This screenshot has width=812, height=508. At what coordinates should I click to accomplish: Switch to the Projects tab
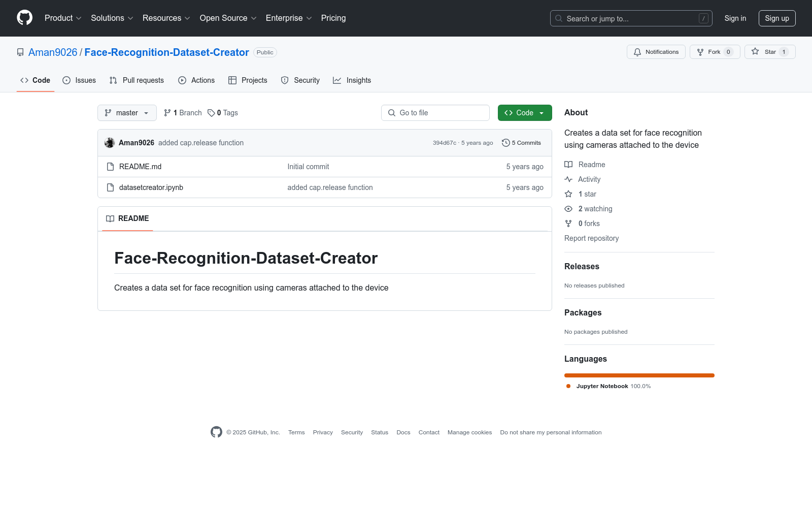pos(248,80)
